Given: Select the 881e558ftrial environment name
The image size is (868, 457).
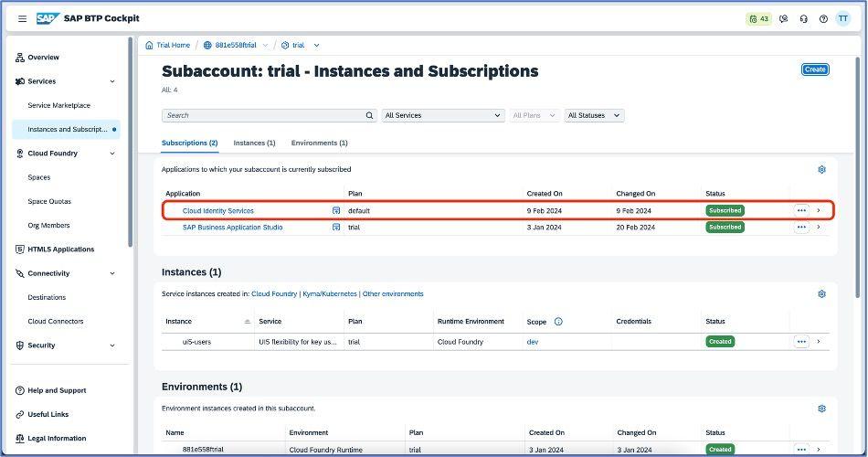Looking at the screenshot, I should (203, 450).
